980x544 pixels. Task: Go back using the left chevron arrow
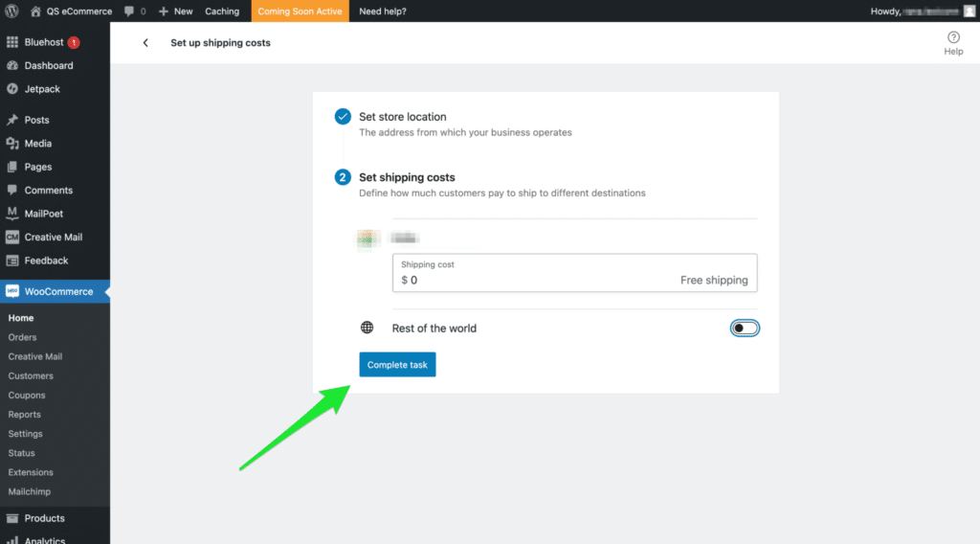(145, 42)
